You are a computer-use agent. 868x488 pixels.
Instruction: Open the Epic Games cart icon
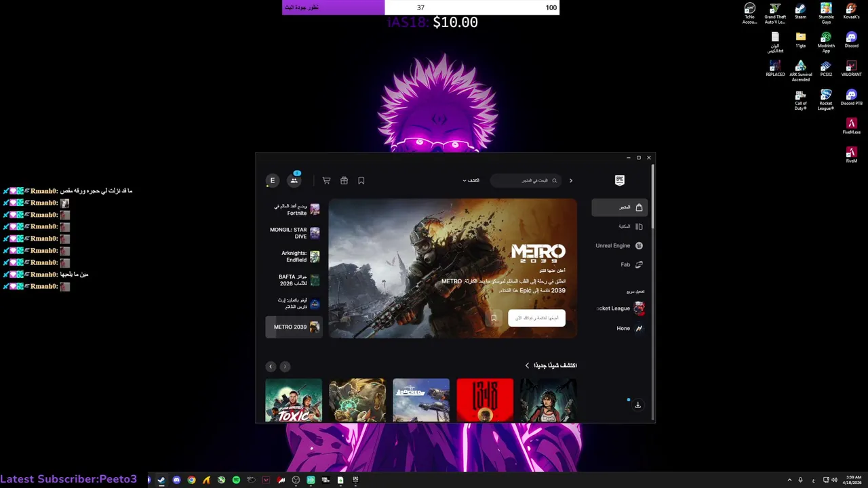point(326,180)
